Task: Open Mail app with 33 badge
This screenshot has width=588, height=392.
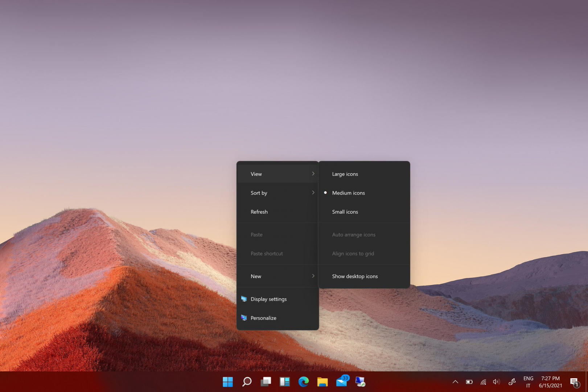Action: 342,382
